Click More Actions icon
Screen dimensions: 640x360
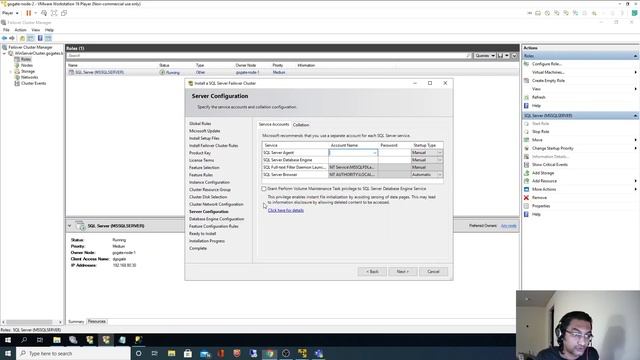coord(527,189)
